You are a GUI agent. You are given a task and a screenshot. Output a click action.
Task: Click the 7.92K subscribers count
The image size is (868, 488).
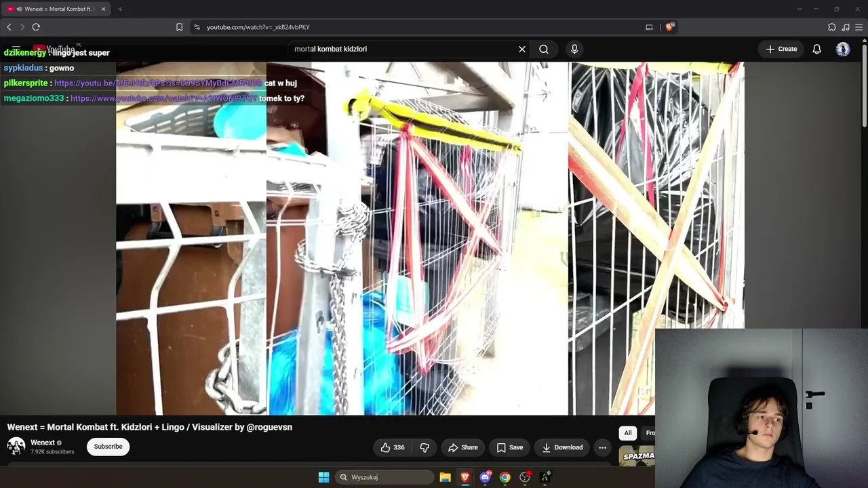(x=52, y=451)
